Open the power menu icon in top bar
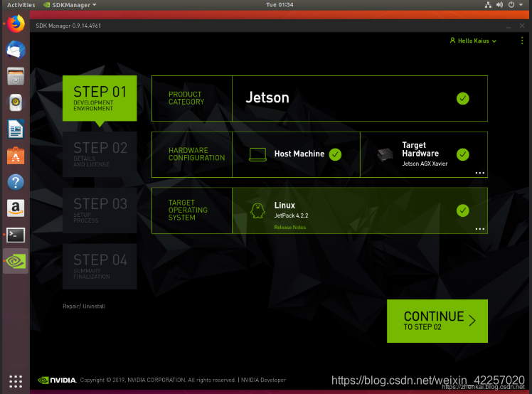This screenshot has height=394, width=532. [511, 5]
